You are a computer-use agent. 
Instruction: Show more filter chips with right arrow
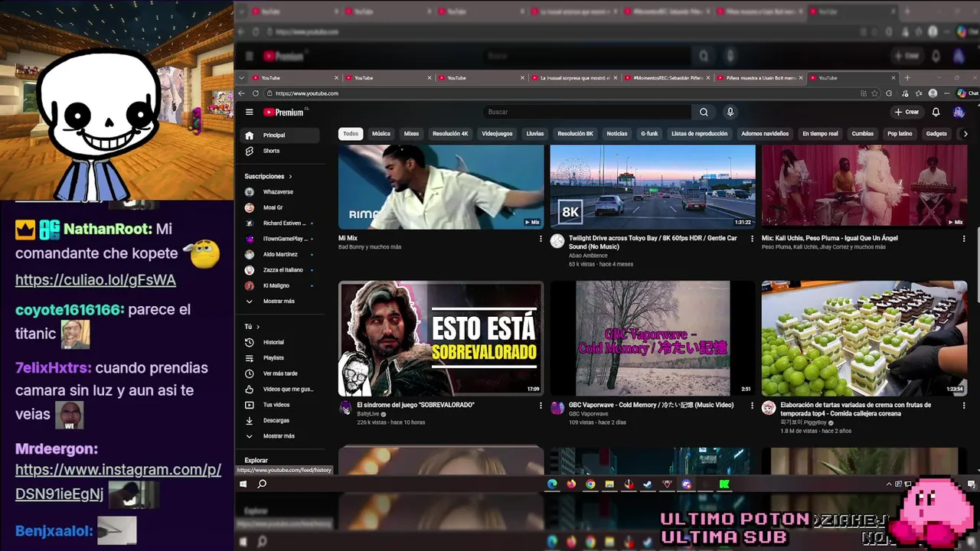[965, 134]
